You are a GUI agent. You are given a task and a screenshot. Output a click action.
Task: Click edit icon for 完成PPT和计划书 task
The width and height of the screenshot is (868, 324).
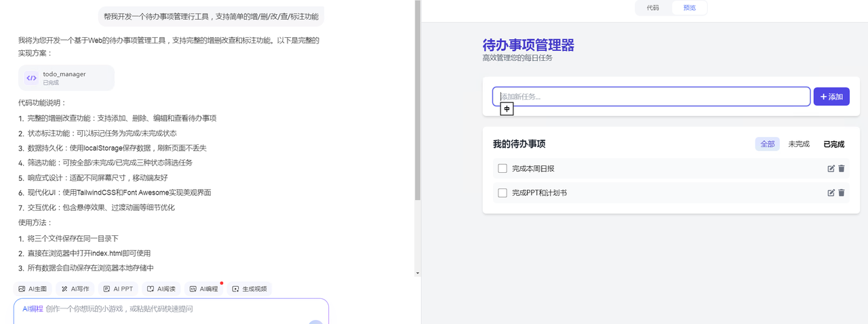click(x=831, y=193)
